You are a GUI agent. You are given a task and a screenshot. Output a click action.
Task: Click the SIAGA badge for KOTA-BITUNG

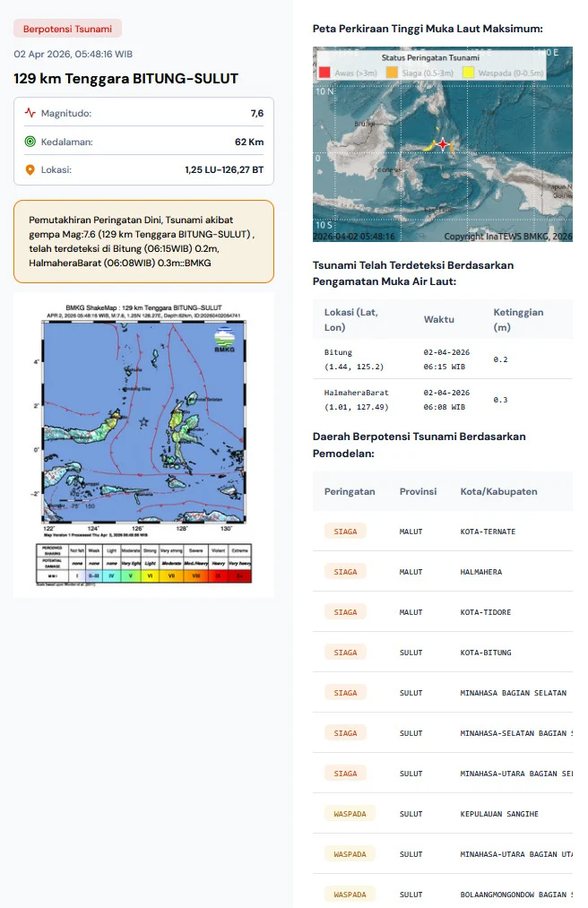coord(345,653)
